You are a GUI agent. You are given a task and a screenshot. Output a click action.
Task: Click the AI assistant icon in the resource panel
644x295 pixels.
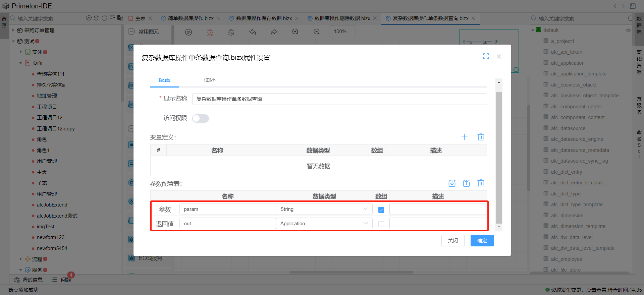point(89,18)
